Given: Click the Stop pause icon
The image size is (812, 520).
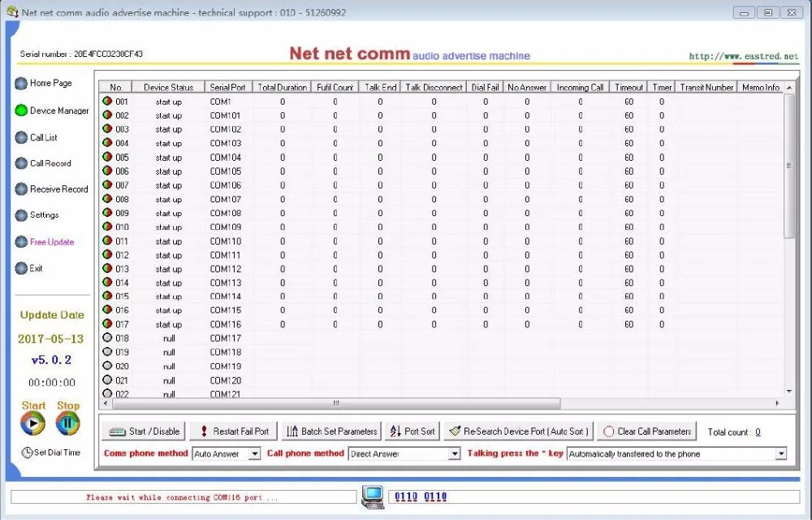Looking at the screenshot, I should tap(68, 423).
